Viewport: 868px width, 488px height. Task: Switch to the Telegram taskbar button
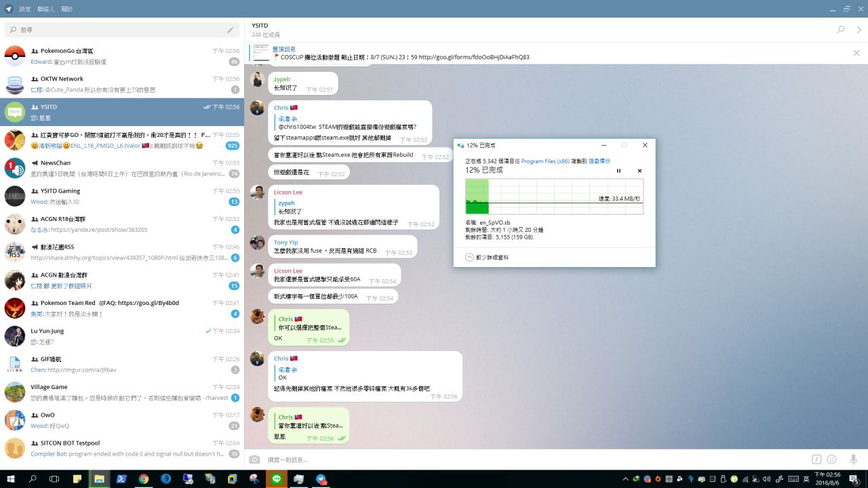coord(321,479)
